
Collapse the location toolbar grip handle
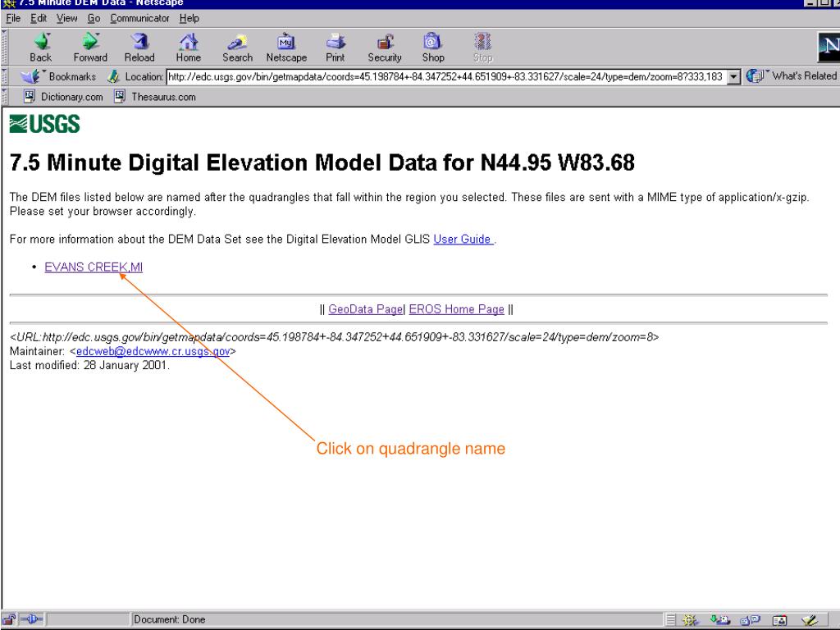click(5, 76)
